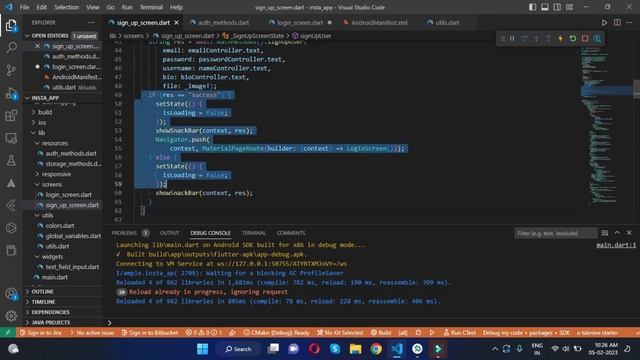Viewport: 640px width, 360px height.
Task: Restart the debug session with the green arrow
Action: point(573,38)
